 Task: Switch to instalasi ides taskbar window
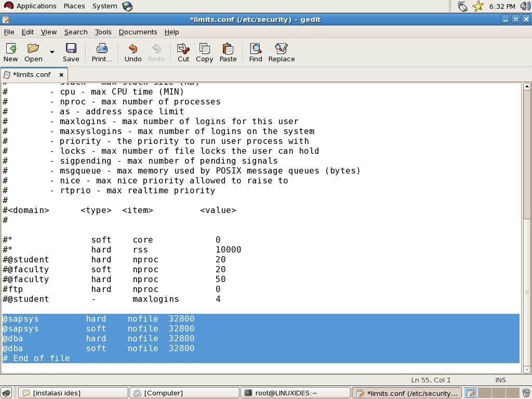point(73,393)
